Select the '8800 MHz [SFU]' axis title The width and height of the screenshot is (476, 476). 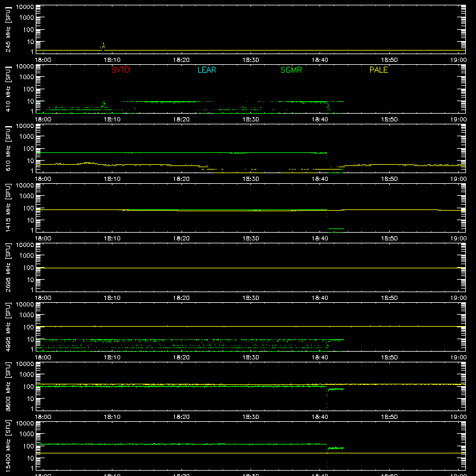[8, 386]
